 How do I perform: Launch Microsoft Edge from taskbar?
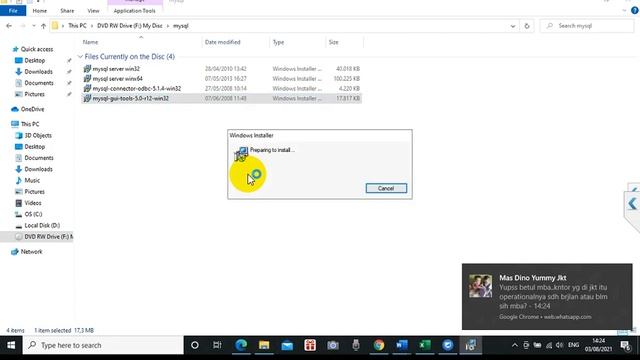coord(241,345)
